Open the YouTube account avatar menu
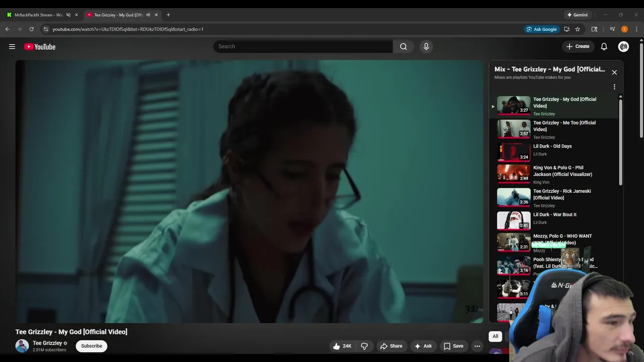This screenshot has height=362, width=644. pyautogui.click(x=623, y=46)
